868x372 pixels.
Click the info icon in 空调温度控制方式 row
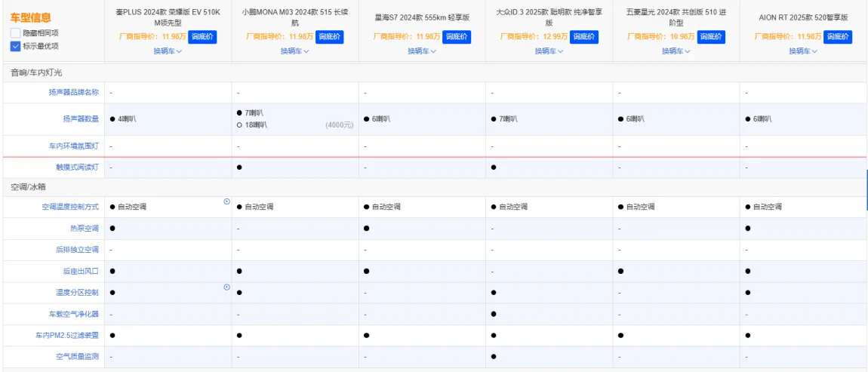pos(226,201)
